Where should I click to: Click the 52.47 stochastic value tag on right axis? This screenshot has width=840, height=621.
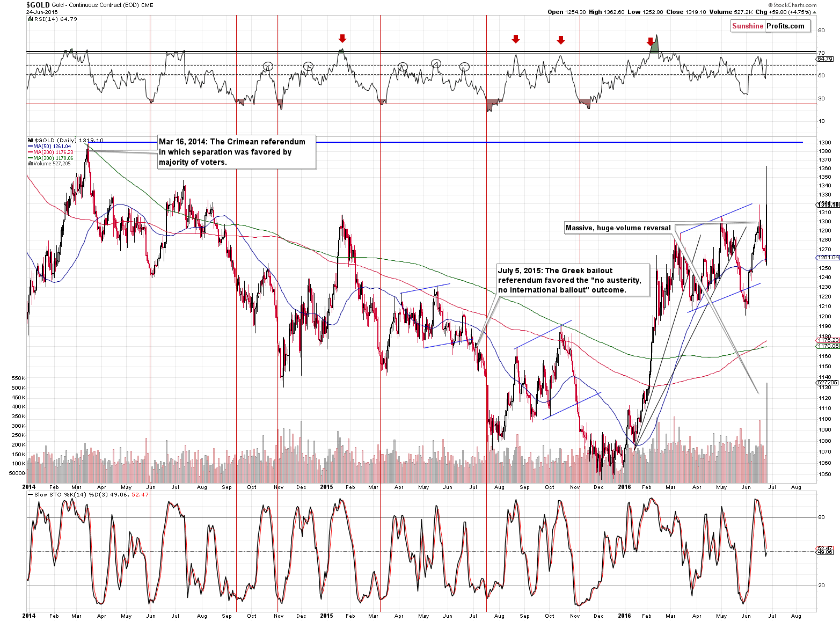(825, 548)
